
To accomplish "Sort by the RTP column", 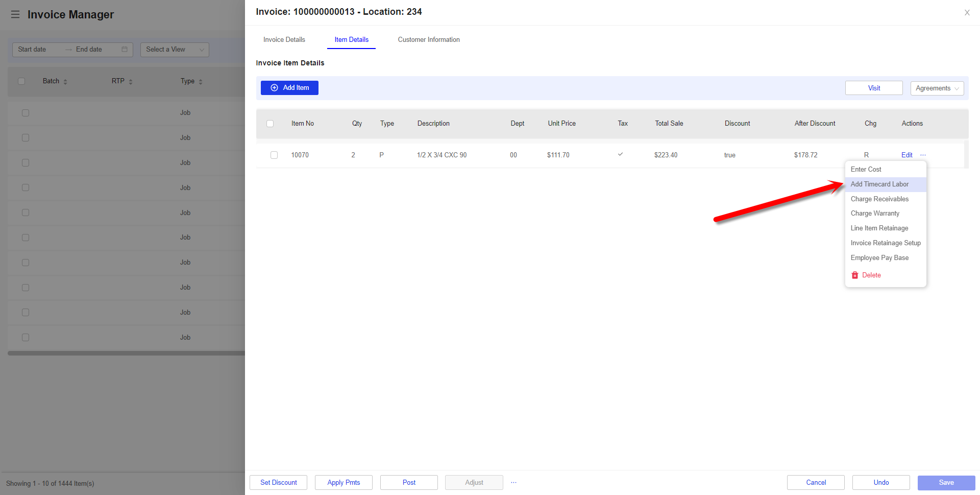I will (x=122, y=81).
